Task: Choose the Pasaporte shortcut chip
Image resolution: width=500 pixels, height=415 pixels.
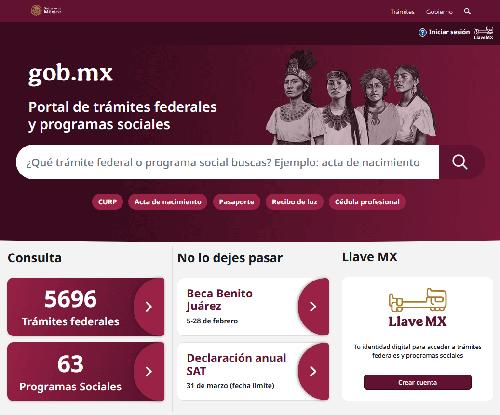Action: [x=236, y=202]
